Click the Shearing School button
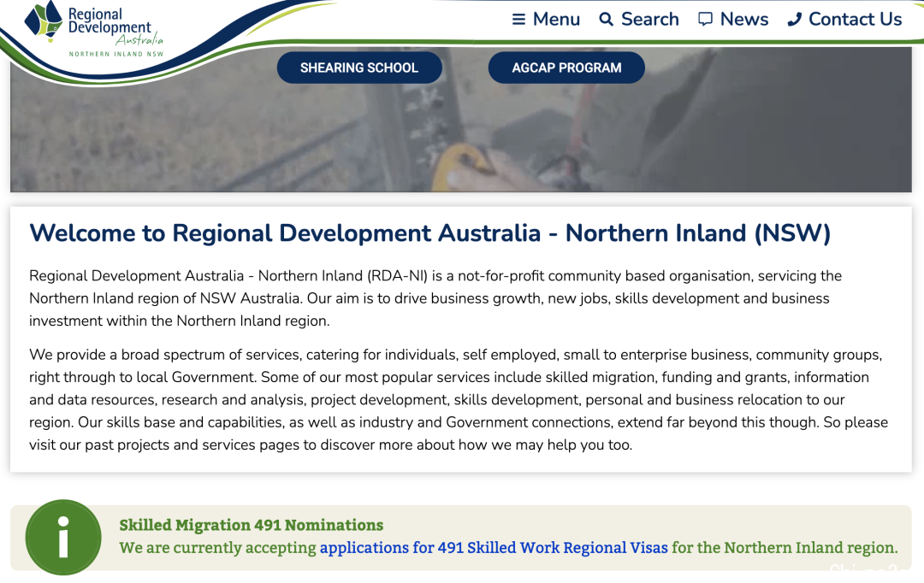924x583 pixels. click(x=359, y=68)
